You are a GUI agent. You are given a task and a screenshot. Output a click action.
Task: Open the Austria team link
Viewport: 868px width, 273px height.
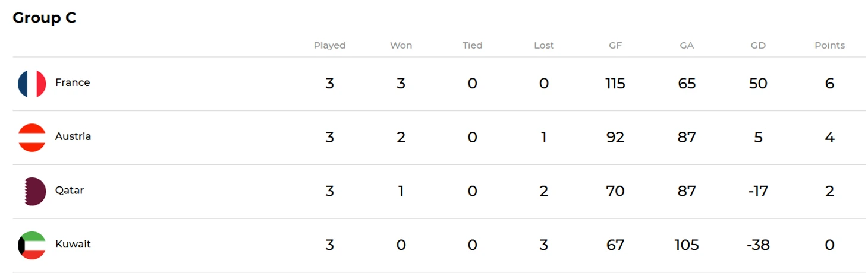pos(73,136)
